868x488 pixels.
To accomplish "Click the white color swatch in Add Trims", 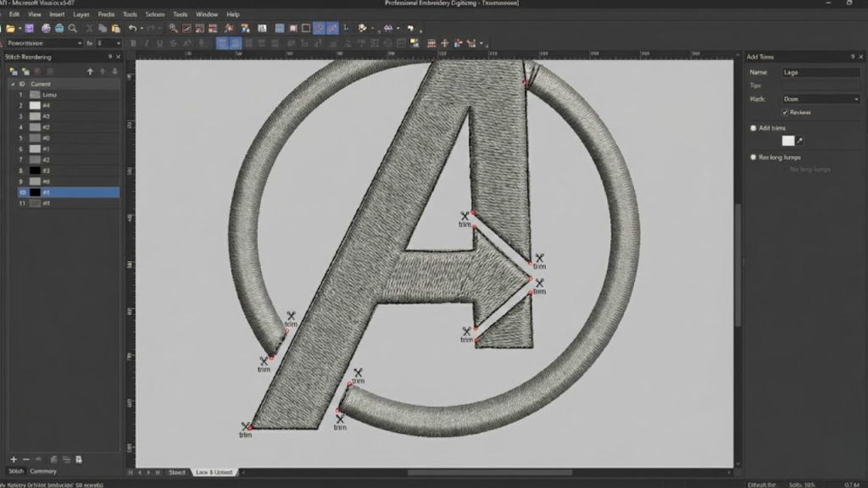I will click(788, 140).
